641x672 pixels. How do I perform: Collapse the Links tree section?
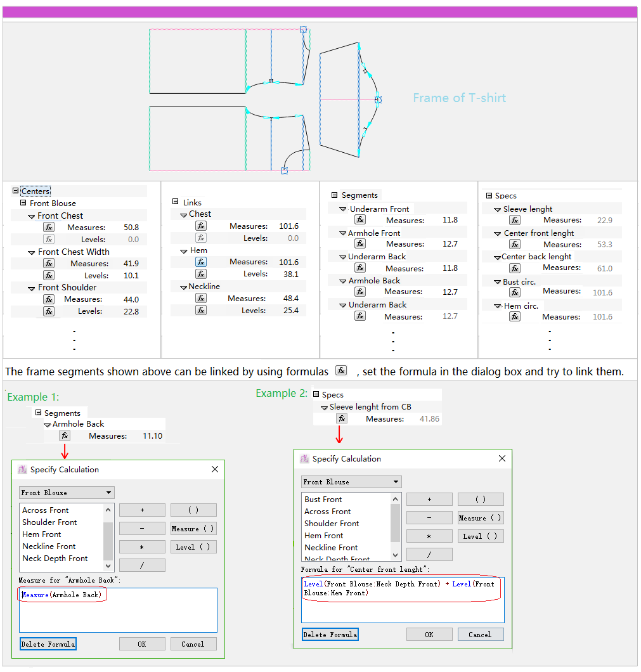[176, 202]
